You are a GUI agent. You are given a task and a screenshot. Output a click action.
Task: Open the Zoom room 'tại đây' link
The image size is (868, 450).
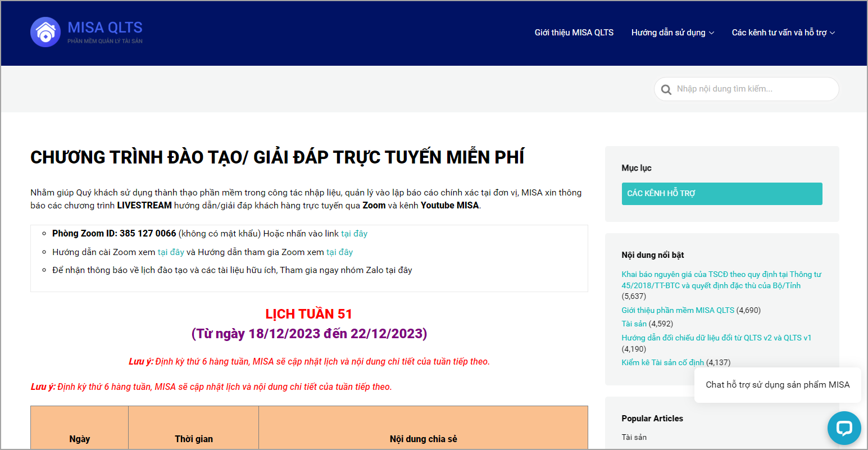coord(354,234)
